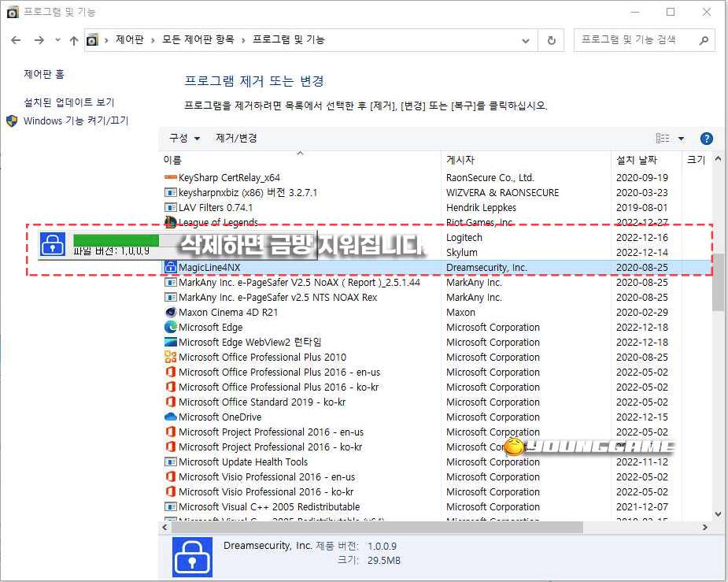Screen dimensions: 728x582
Task: Go up one level with Up arrow
Action: click(x=74, y=40)
